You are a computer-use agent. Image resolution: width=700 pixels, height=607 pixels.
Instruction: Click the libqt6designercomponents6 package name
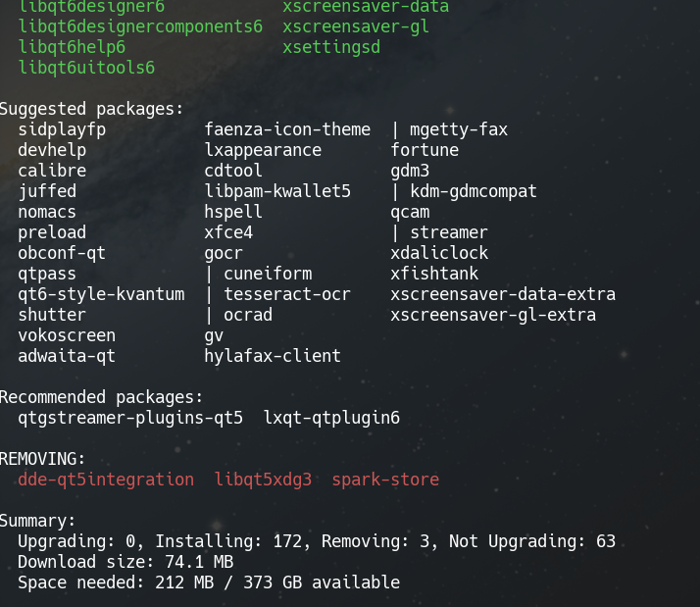pyautogui.click(x=140, y=27)
